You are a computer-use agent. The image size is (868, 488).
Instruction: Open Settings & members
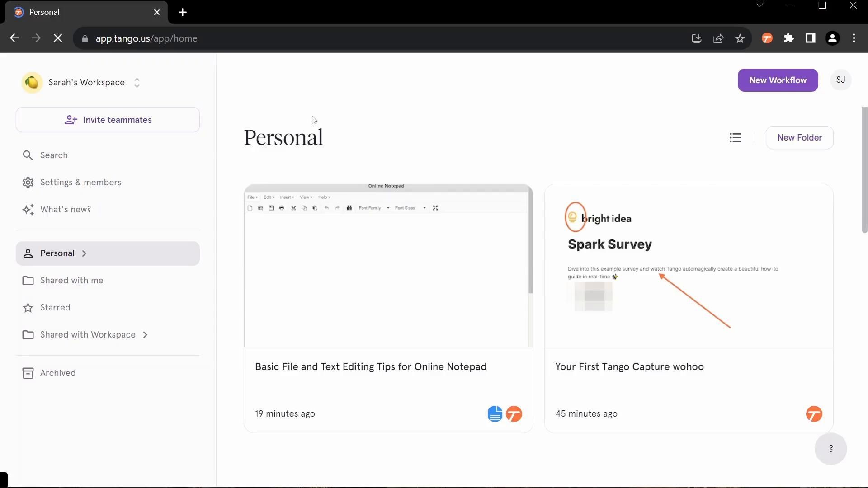[x=80, y=183]
